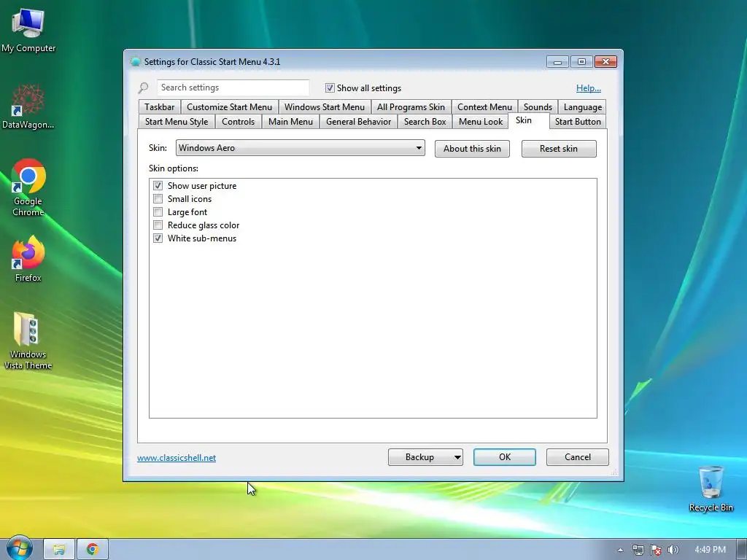Open the Help link
The image size is (747, 560).
coord(589,88)
